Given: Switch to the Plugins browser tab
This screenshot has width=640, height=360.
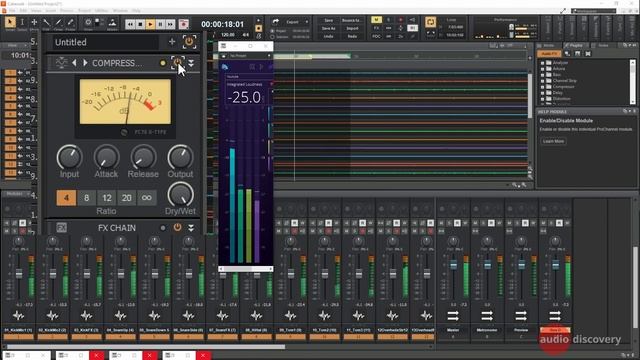Looking at the screenshot, I should tap(576, 45).
